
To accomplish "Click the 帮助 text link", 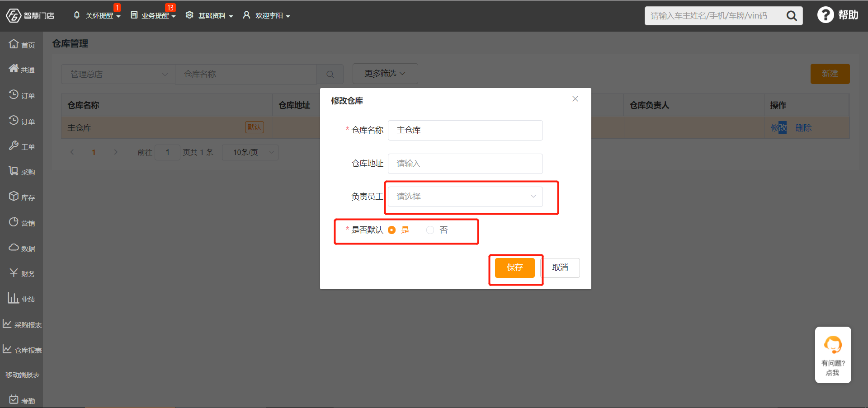I will (848, 15).
